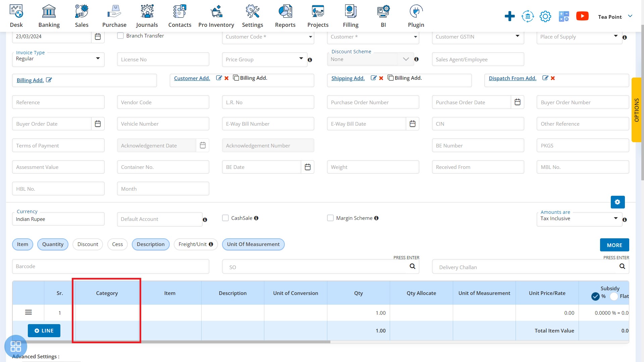Open the Shipping Add. link

click(348, 78)
